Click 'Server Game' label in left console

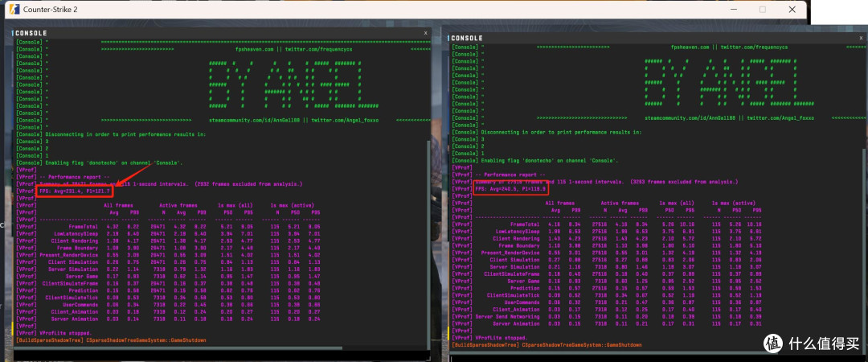pos(83,276)
